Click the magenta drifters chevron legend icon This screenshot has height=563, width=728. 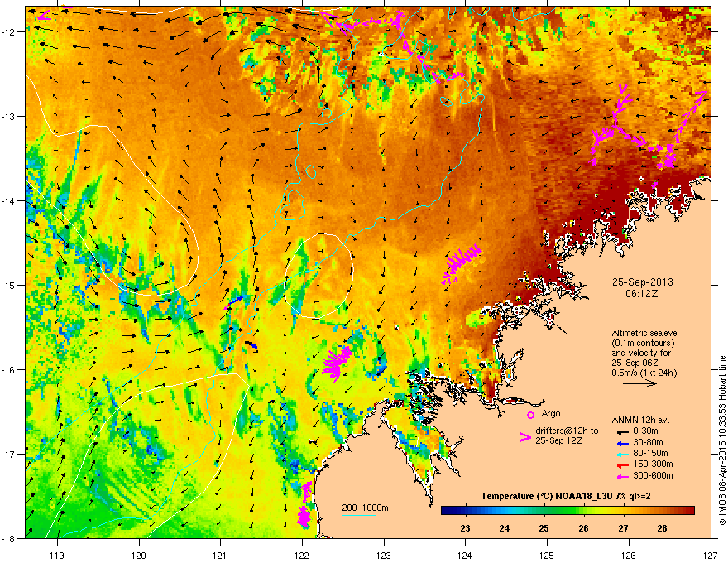(x=524, y=437)
